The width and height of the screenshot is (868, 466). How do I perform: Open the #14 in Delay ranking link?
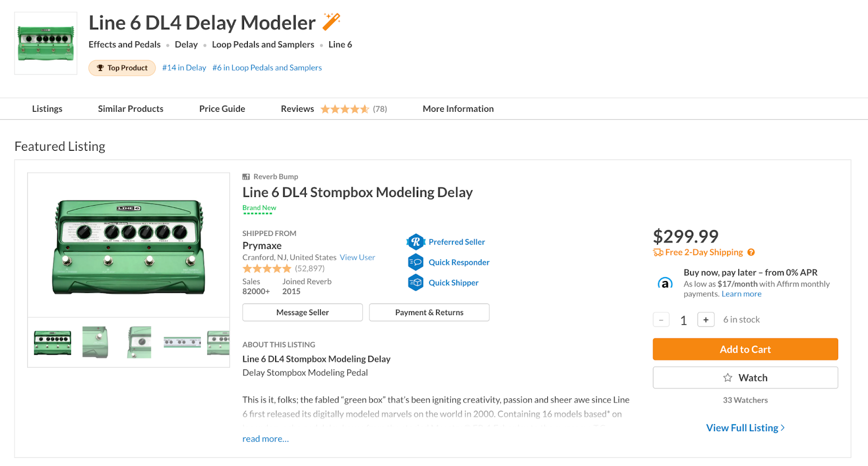(x=184, y=68)
